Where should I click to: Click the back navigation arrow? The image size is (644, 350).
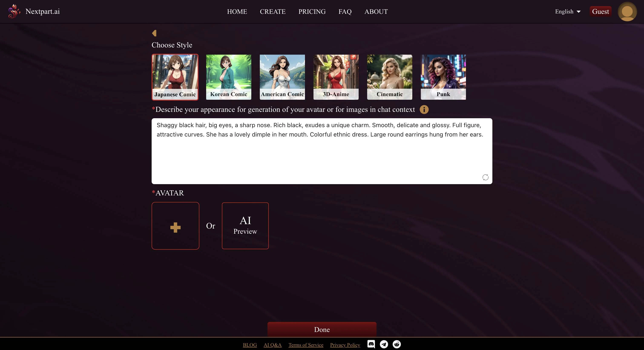(x=155, y=33)
